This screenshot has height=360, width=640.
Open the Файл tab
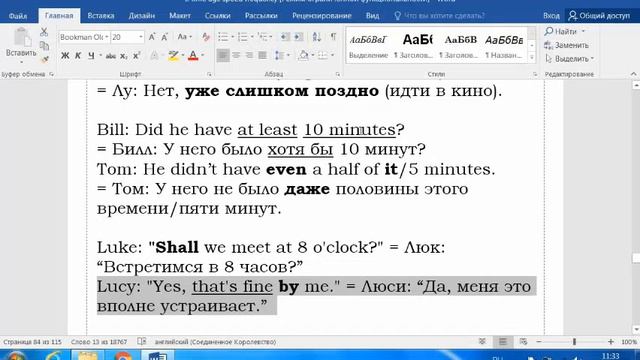(18, 16)
